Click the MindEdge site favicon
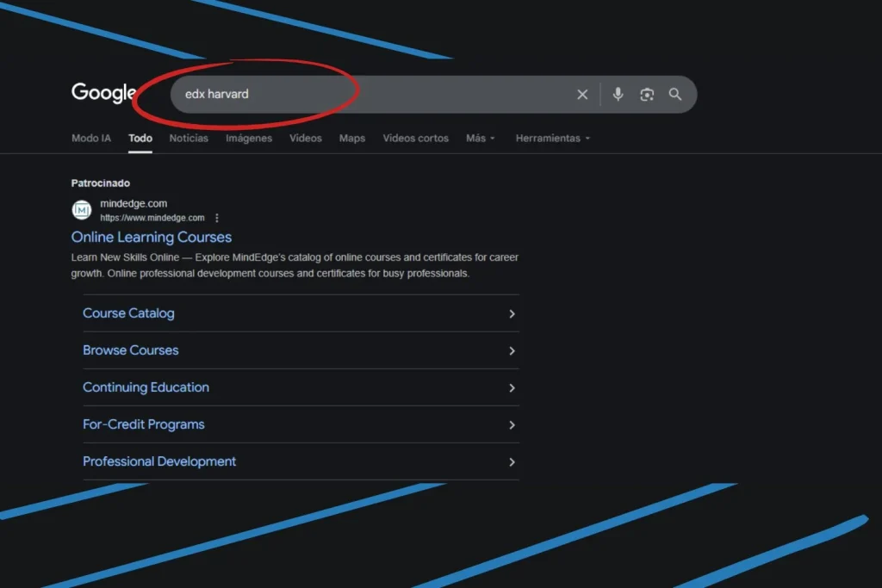The height and width of the screenshot is (588, 882). click(x=82, y=210)
